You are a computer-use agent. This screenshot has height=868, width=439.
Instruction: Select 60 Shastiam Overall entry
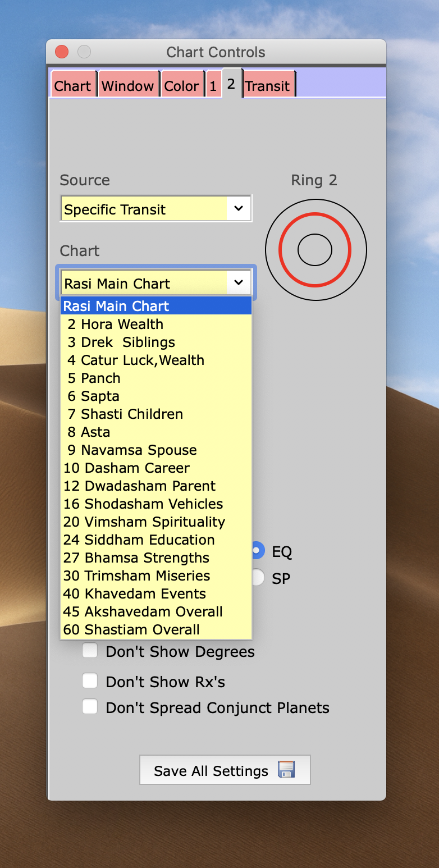(132, 629)
